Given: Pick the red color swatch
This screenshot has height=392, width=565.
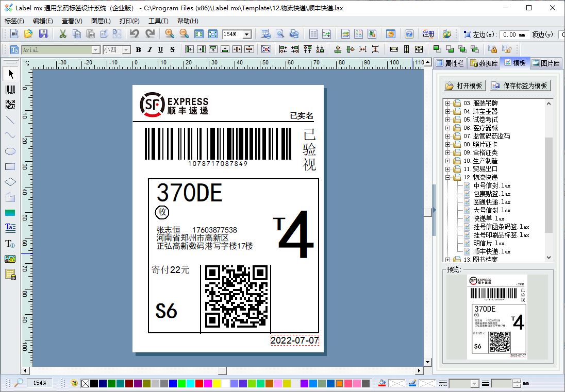Looking at the screenshot, I should point(199,383).
